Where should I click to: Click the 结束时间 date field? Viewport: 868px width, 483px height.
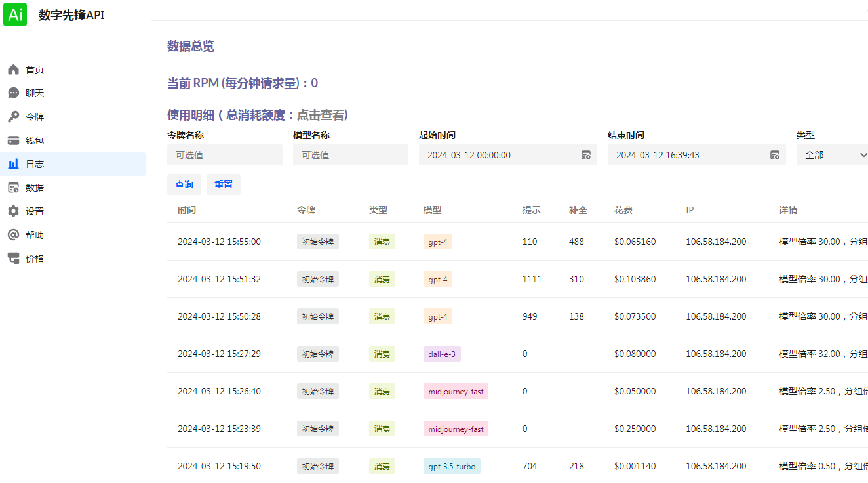(x=697, y=155)
